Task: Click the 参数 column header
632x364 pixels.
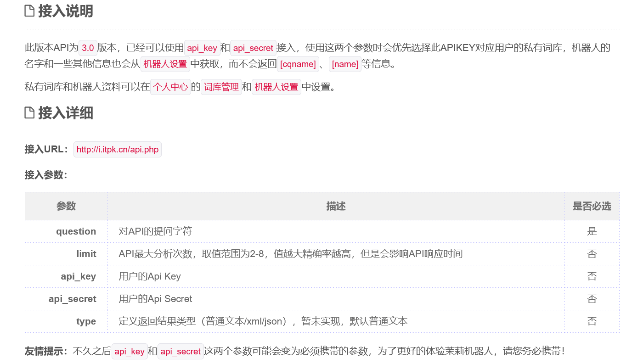Action: [x=66, y=207]
